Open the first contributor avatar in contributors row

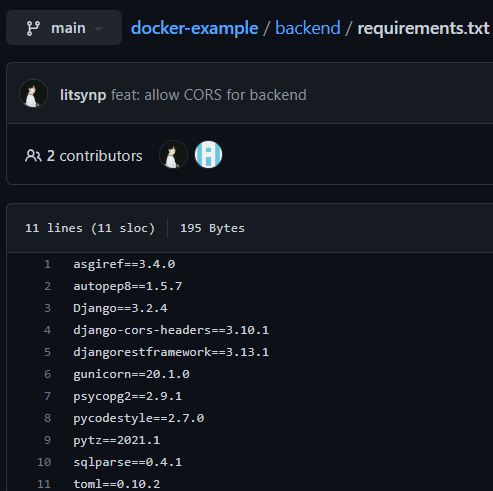coord(173,154)
